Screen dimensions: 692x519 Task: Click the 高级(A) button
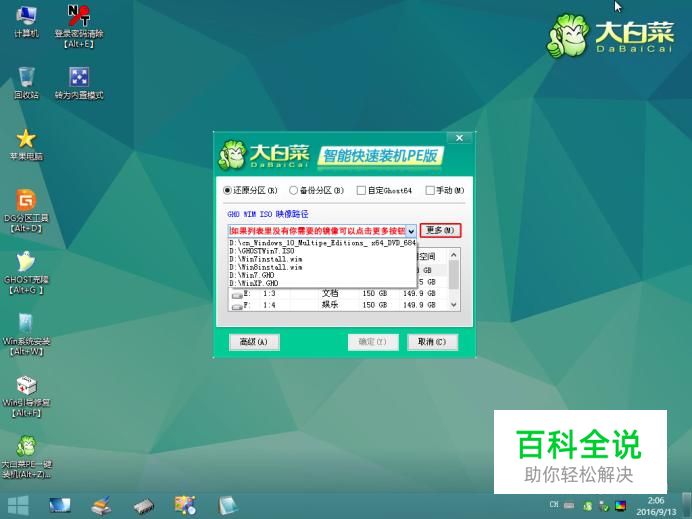[x=254, y=342]
